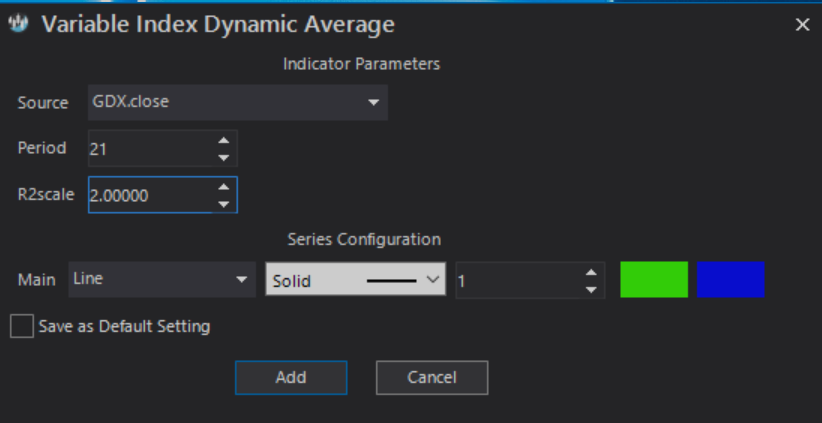
Task: Pick the blue series color swatch
Action: point(731,279)
